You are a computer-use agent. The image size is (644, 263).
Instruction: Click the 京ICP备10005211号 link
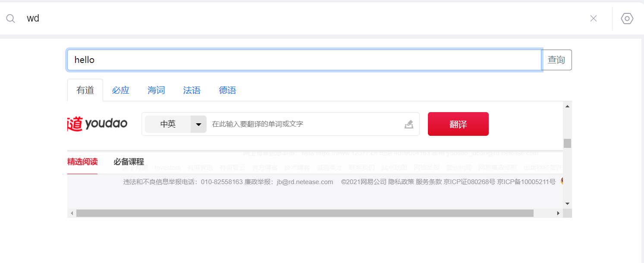click(x=526, y=182)
